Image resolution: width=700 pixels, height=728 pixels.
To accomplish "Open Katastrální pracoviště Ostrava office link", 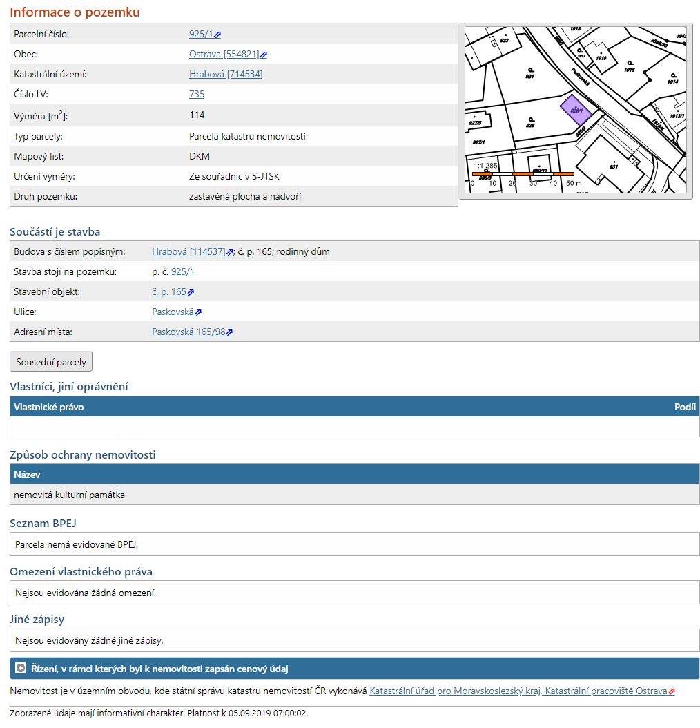I will tap(518, 691).
